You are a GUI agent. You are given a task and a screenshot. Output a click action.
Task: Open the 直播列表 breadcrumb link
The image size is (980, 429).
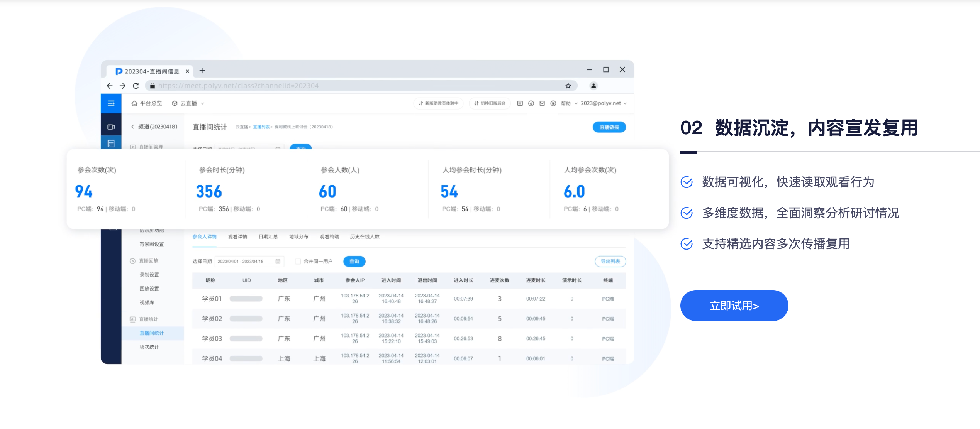click(261, 127)
